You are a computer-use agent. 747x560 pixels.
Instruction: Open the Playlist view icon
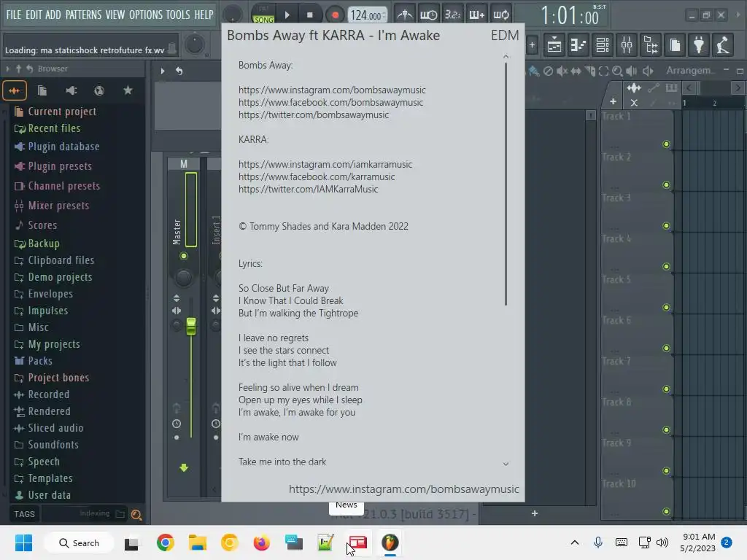tap(554, 45)
